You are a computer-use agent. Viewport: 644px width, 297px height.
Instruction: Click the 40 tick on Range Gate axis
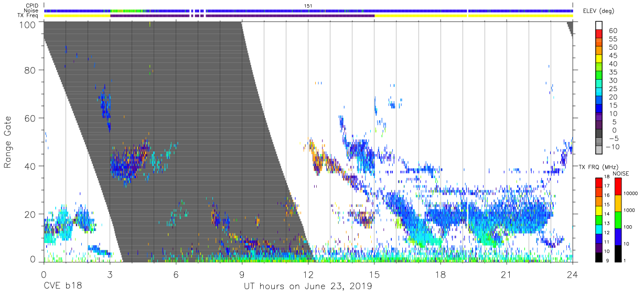[30, 166]
